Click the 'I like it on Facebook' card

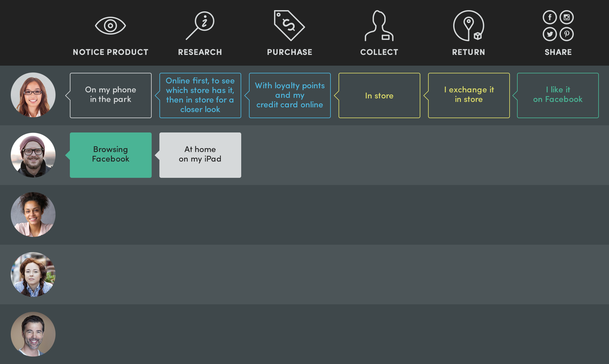point(558,95)
